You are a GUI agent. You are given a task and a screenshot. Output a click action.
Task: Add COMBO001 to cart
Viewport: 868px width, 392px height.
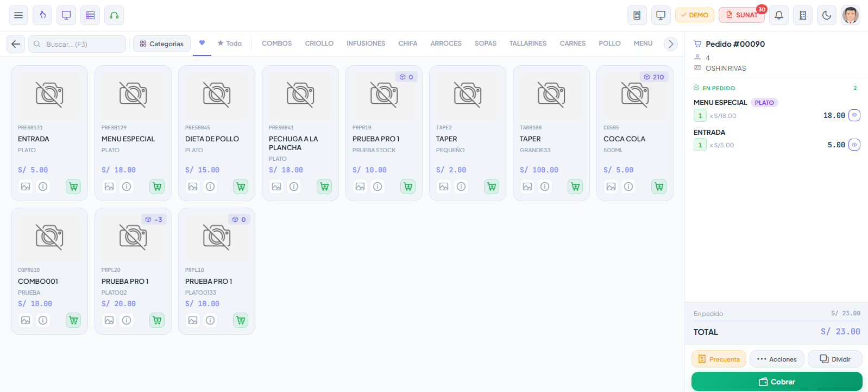point(73,320)
